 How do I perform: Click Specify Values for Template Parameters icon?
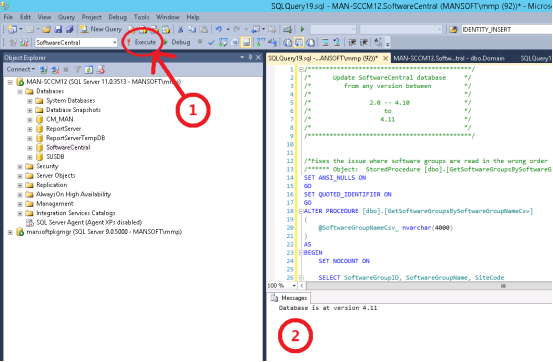tap(378, 43)
